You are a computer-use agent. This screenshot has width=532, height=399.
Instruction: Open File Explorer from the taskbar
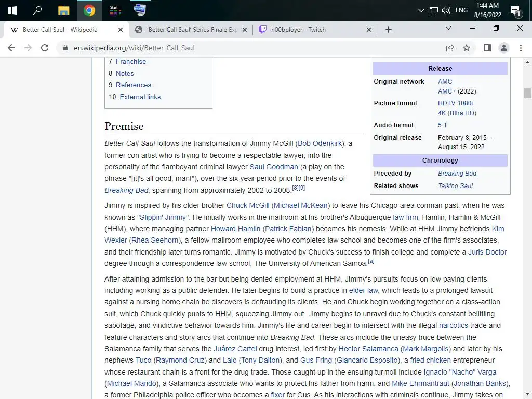click(63, 10)
